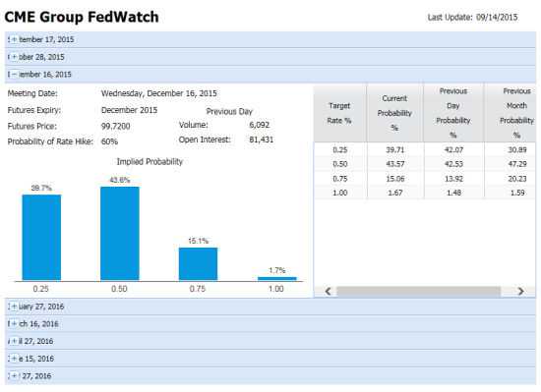Click previous month probability 47.29
The height and width of the screenshot is (392, 541).
(517, 164)
